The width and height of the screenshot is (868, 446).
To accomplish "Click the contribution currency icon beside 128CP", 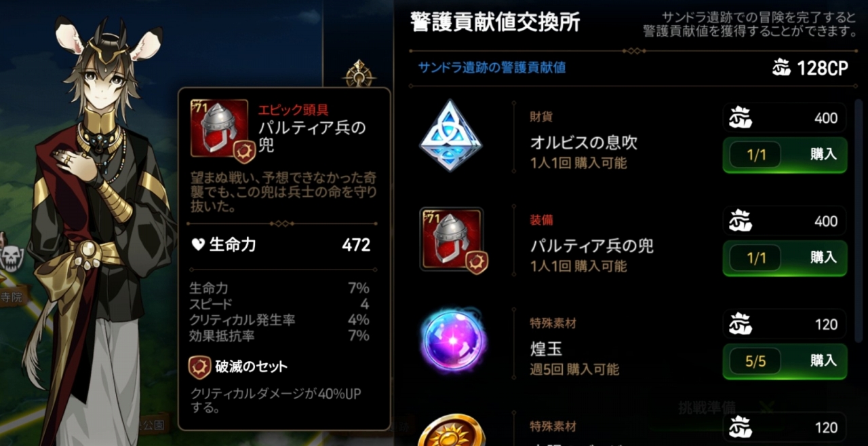I will click(x=782, y=68).
